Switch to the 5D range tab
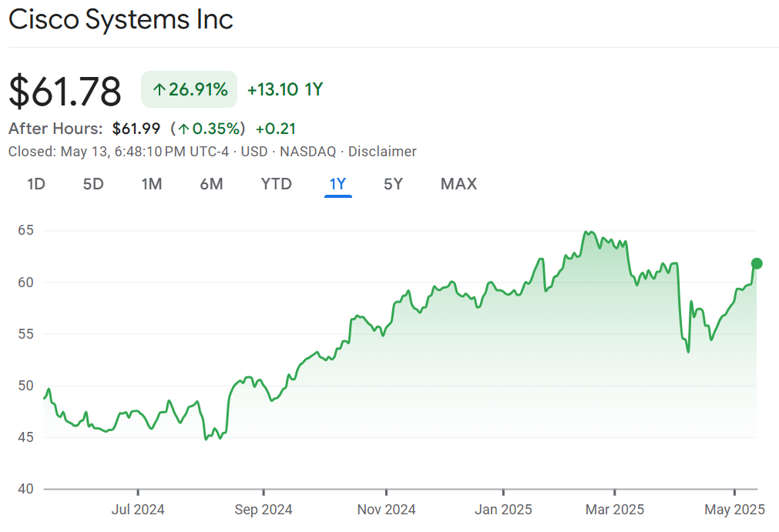 (x=93, y=184)
